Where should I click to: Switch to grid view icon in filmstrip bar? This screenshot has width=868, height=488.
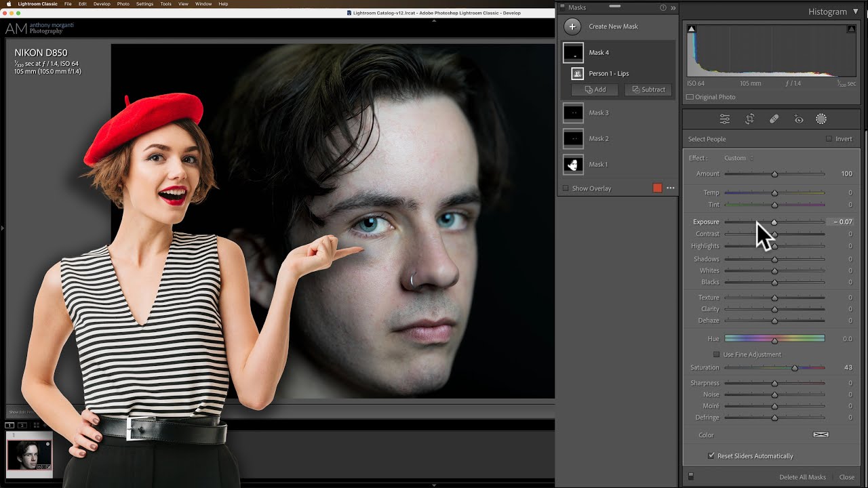pyautogui.click(x=37, y=425)
